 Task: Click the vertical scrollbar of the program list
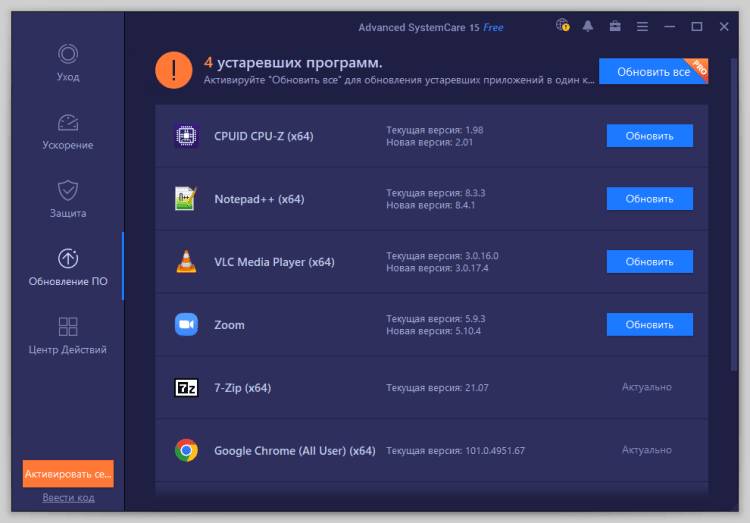coord(734,214)
